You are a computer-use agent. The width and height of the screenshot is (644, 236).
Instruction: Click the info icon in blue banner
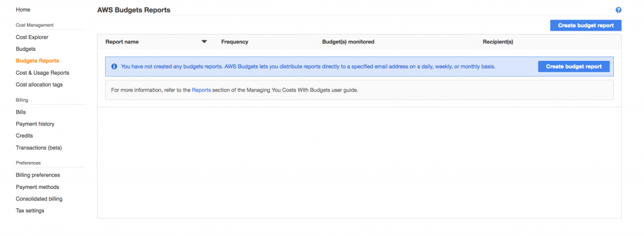coord(114,67)
